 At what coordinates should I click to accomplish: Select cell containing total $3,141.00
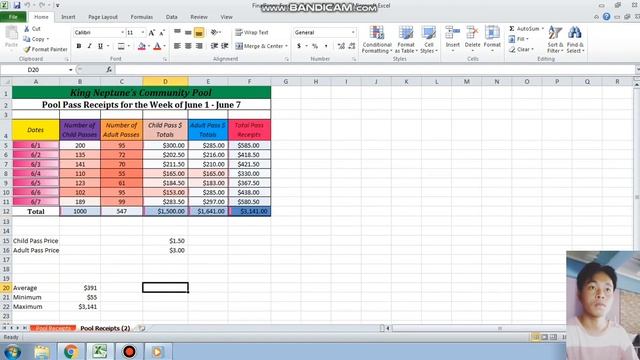tap(249, 211)
